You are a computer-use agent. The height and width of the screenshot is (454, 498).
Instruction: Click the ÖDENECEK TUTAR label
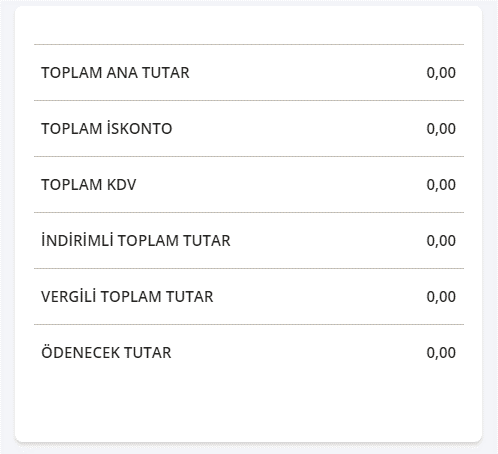click(106, 352)
